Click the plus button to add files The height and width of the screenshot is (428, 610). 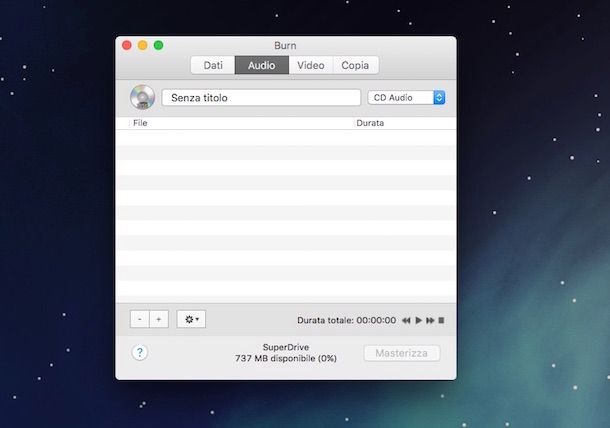(158, 319)
